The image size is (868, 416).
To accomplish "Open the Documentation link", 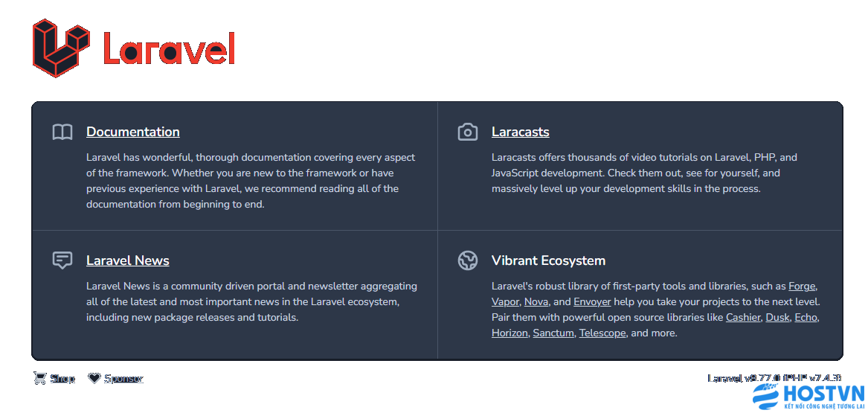I will pyautogui.click(x=133, y=132).
